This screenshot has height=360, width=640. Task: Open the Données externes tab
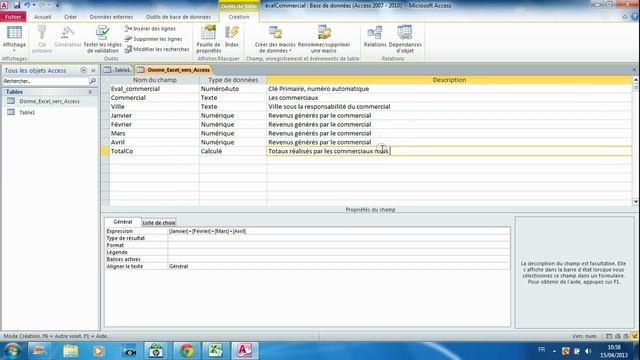click(x=111, y=17)
